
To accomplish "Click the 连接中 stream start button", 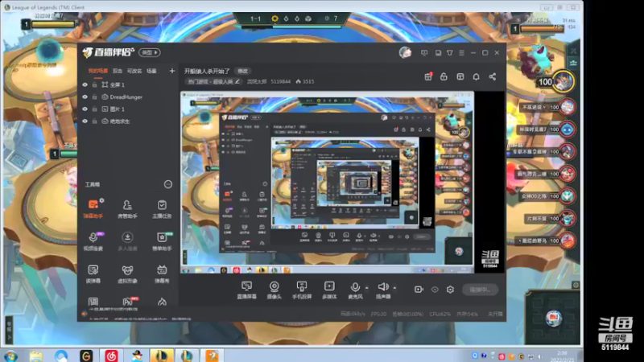I will [480, 290].
